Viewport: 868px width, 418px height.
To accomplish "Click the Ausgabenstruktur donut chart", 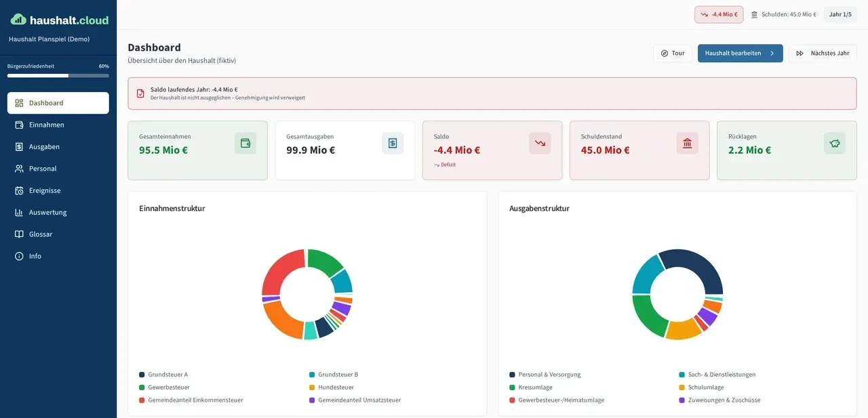I will pyautogui.click(x=677, y=294).
